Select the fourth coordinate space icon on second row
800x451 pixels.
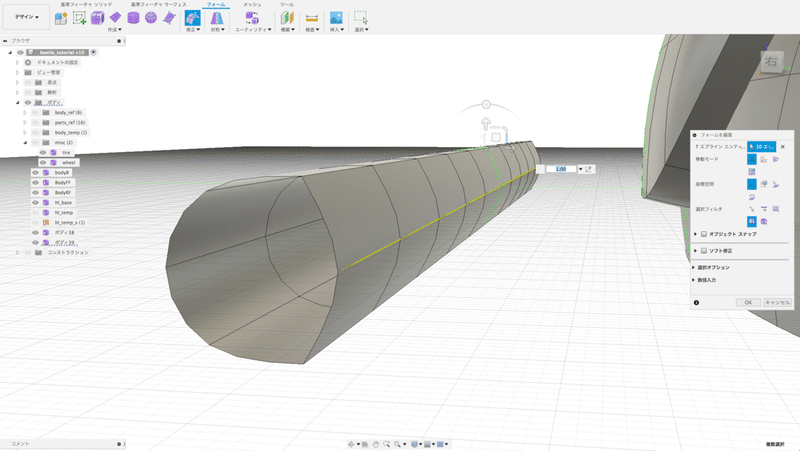(x=752, y=197)
